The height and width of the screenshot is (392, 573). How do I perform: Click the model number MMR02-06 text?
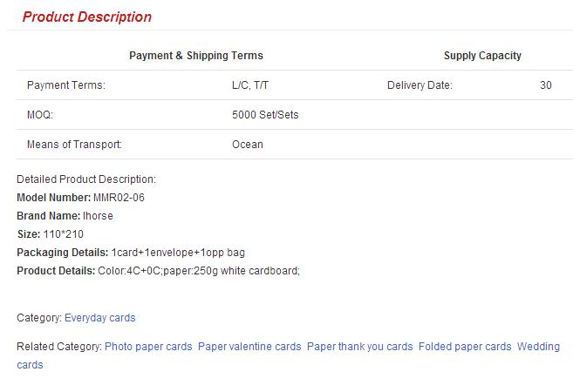tap(119, 198)
